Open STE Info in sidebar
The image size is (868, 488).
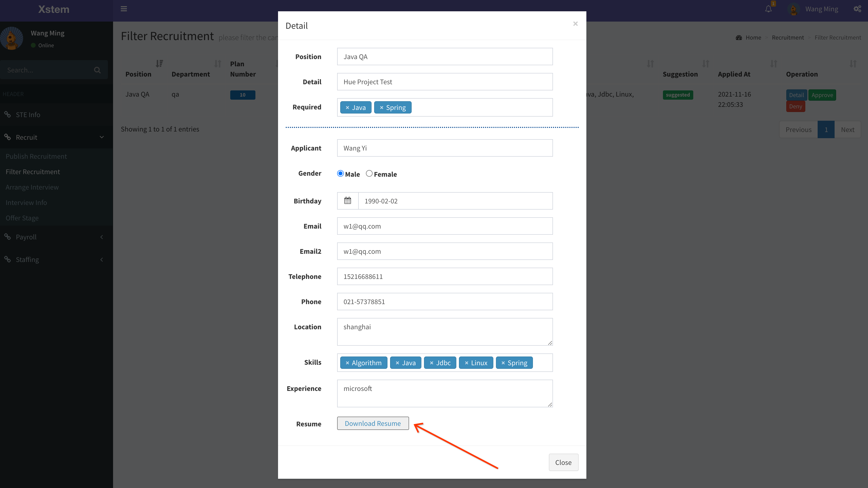[x=56, y=115]
